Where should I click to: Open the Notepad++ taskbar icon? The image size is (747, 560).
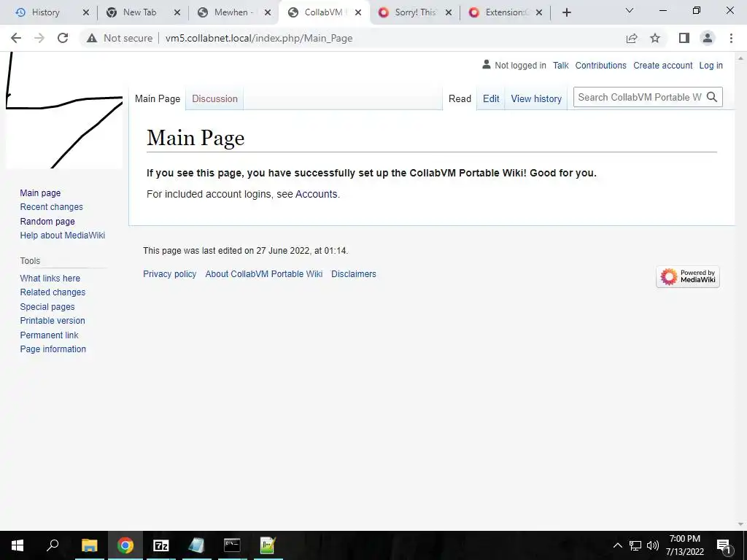268,545
